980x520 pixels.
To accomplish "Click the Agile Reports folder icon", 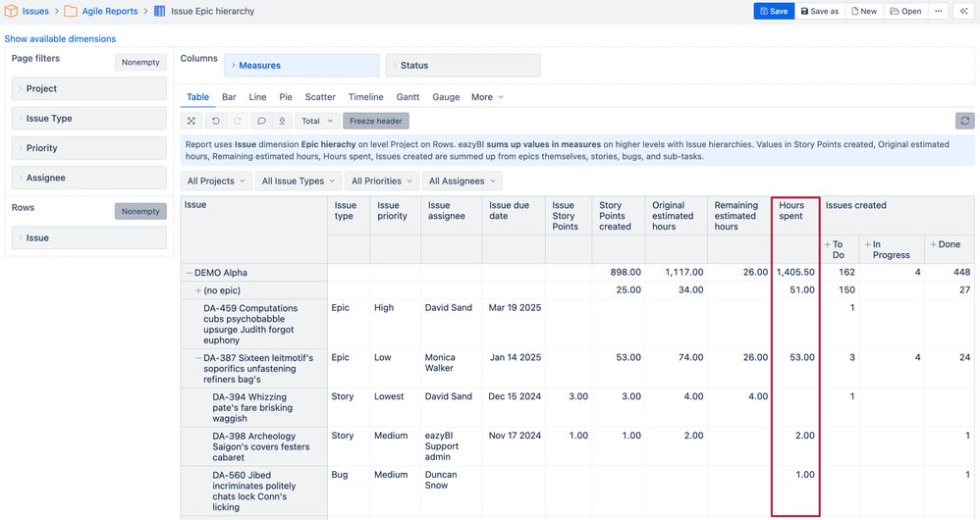I will click(x=71, y=11).
